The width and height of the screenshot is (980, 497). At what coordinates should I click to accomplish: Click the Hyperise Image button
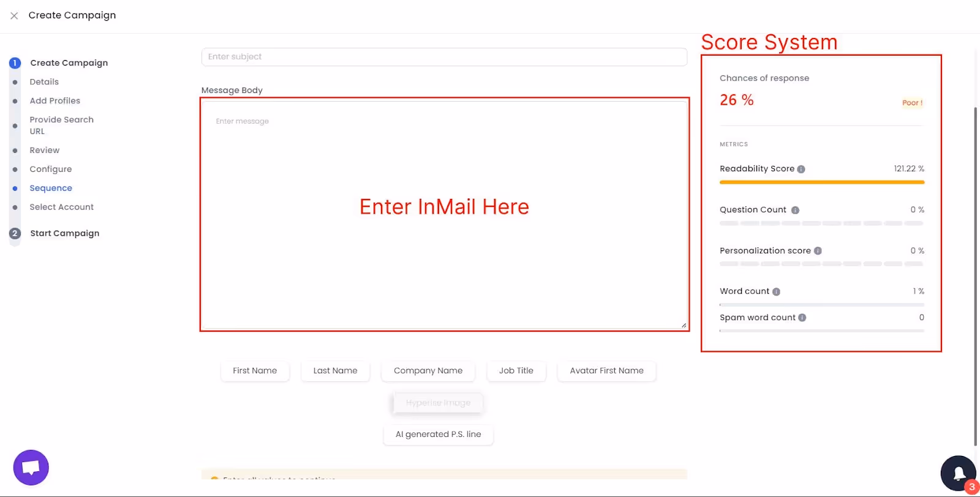[x=438, y=403]
